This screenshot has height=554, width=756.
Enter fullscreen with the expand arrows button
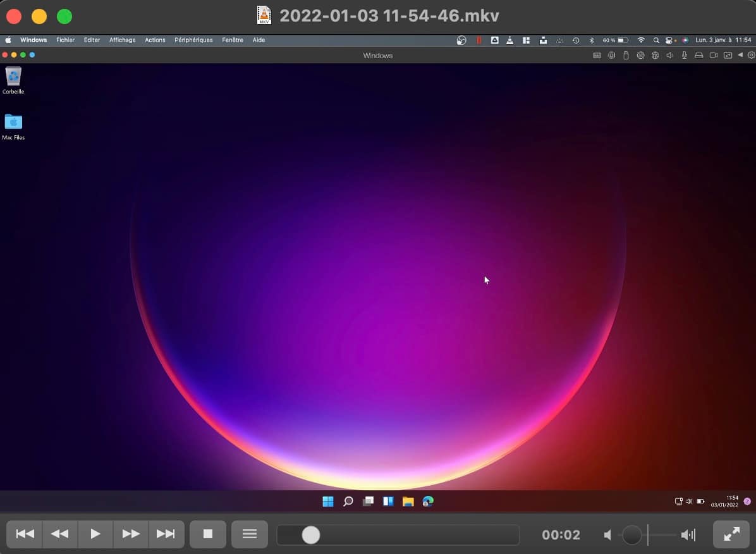[x=731, y=534]
